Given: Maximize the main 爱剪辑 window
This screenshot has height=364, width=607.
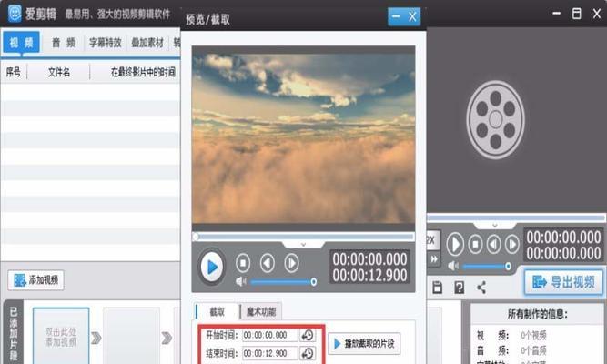Looking at the screenshot, I should [x=576, y=14].
